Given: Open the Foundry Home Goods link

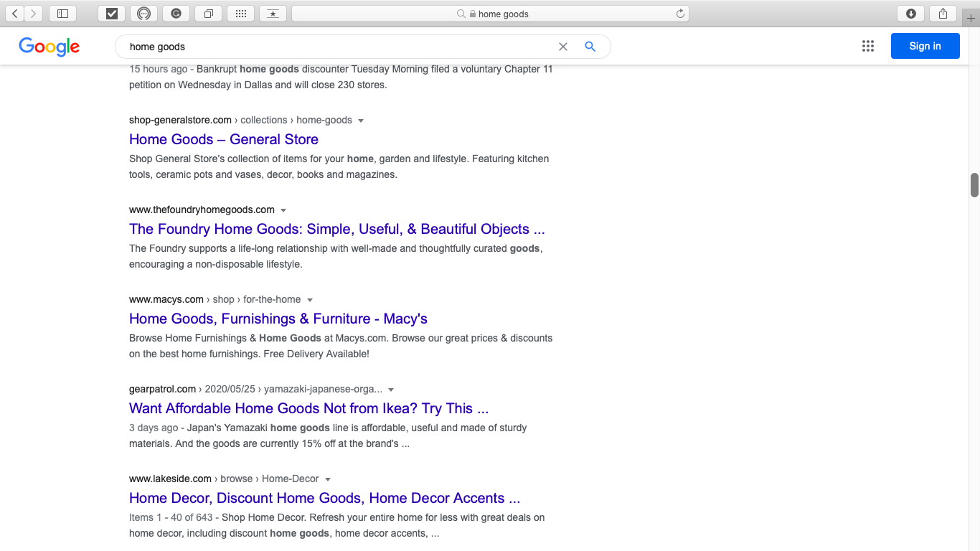Looking at the screenshot, I should point(336,229).
